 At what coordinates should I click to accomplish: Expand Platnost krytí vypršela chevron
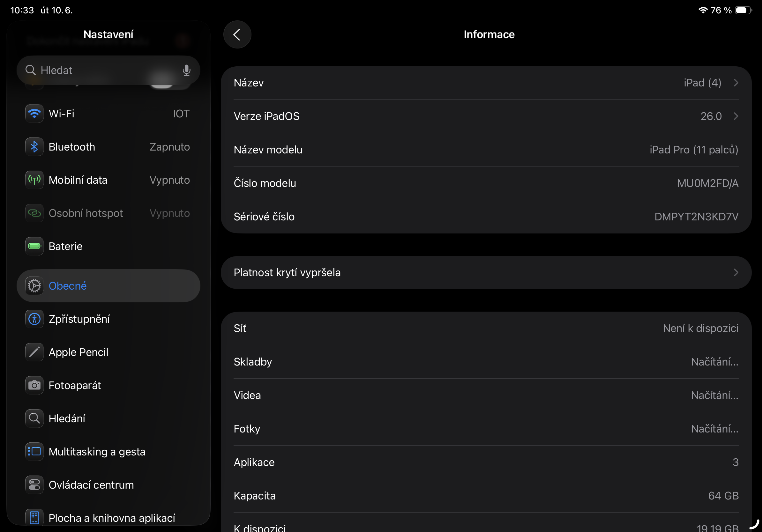point(736,272)
